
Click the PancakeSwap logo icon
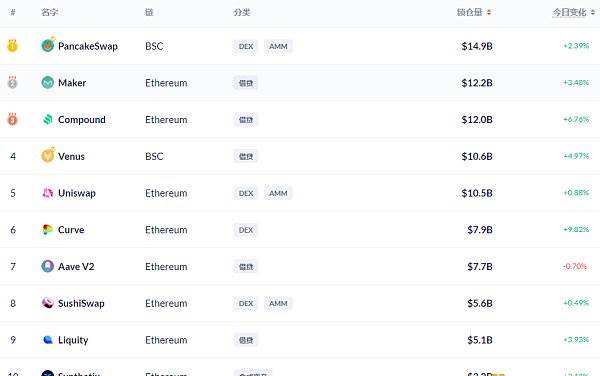[x=48, y=45]
